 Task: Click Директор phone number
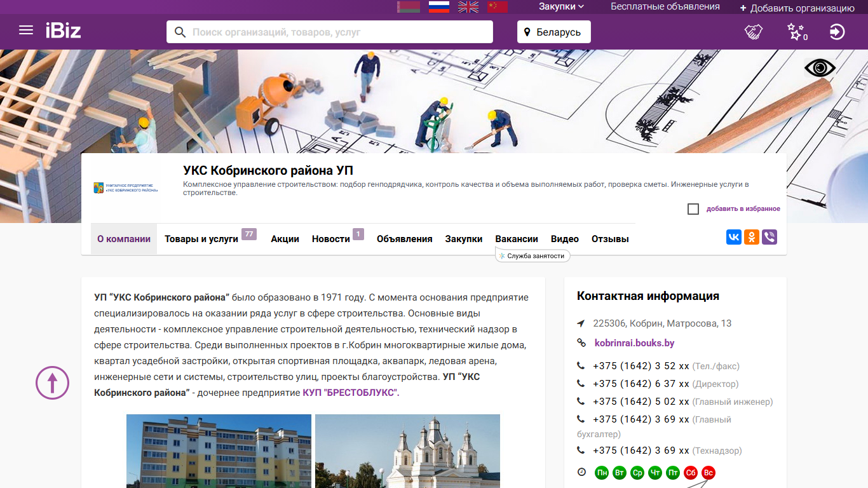[641, 384]
